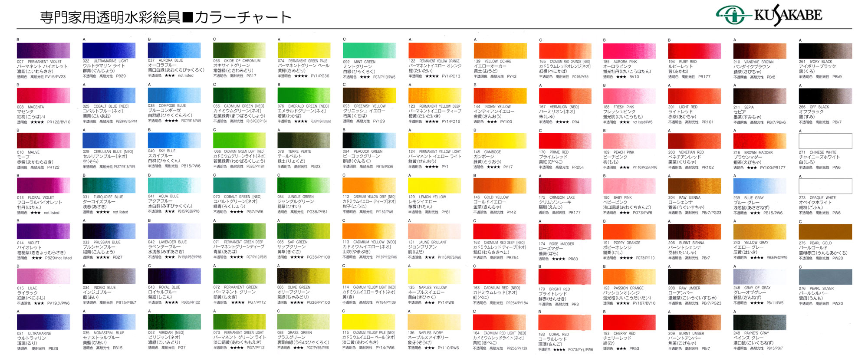Choose the 193 Cherry Red swatch
Viewport: 868px width, 358px height.
pos(629,322)
